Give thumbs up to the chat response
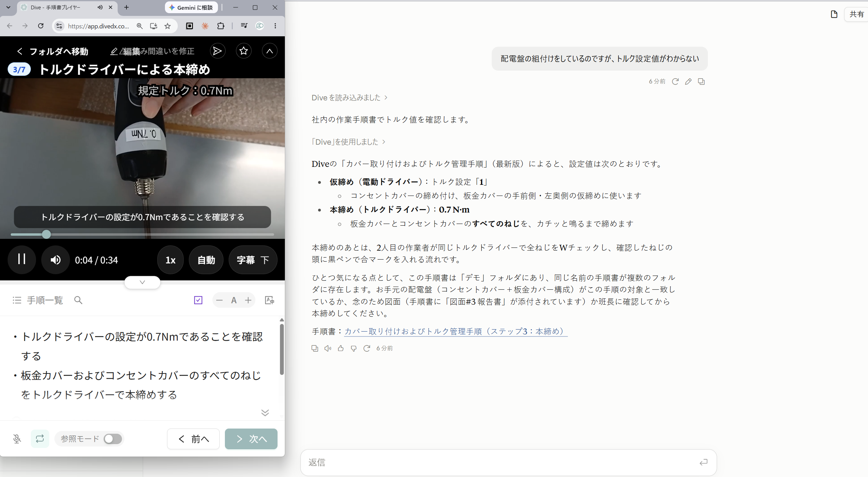Screen dimensions: 868x477 click(x=341, y=348)
